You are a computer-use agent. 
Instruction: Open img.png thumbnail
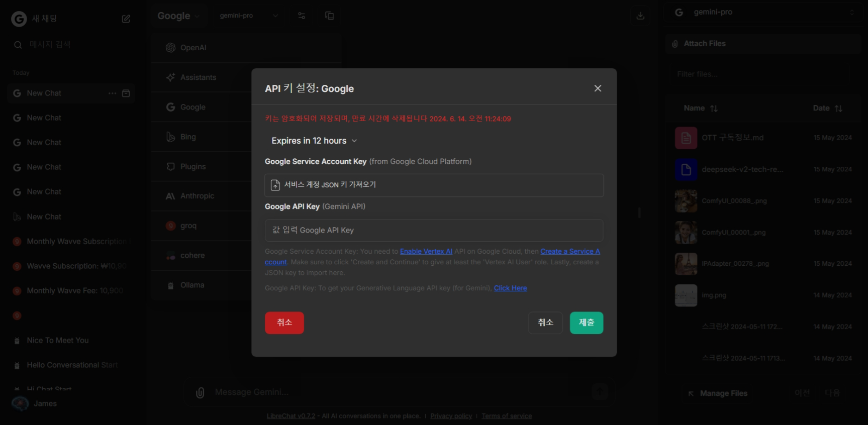click(x=686, y=295)
